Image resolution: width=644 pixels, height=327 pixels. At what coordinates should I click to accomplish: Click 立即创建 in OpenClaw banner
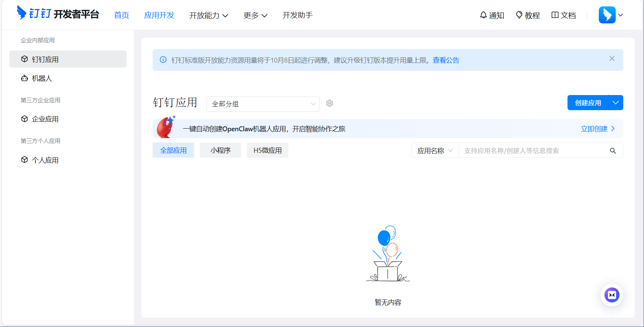click(x=597, y=129)
